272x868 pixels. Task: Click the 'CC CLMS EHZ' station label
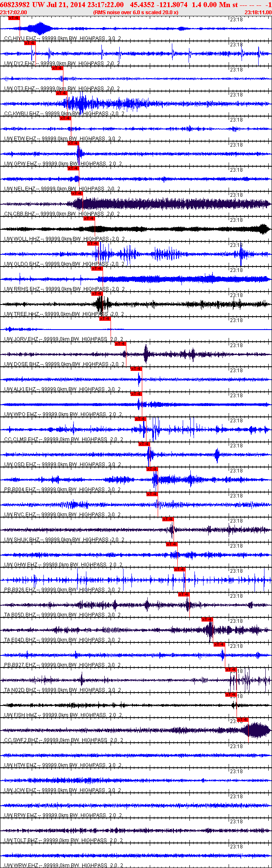click(22, 439)
